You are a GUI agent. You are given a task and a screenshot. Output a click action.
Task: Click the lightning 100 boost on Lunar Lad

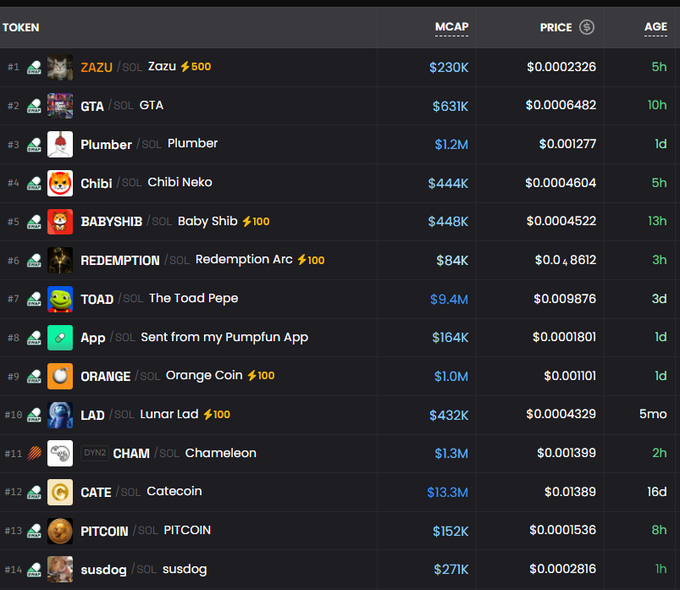pyautogui.click(x=217, y=414)
